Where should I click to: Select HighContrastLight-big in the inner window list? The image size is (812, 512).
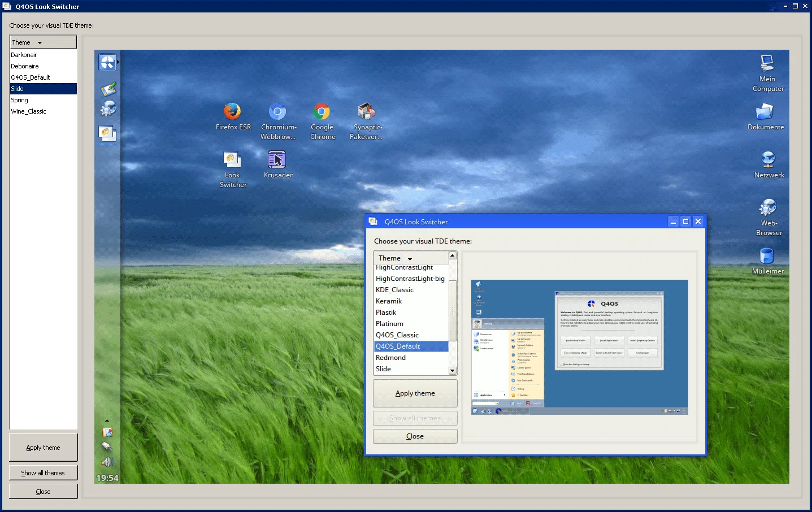click(411, 279)
